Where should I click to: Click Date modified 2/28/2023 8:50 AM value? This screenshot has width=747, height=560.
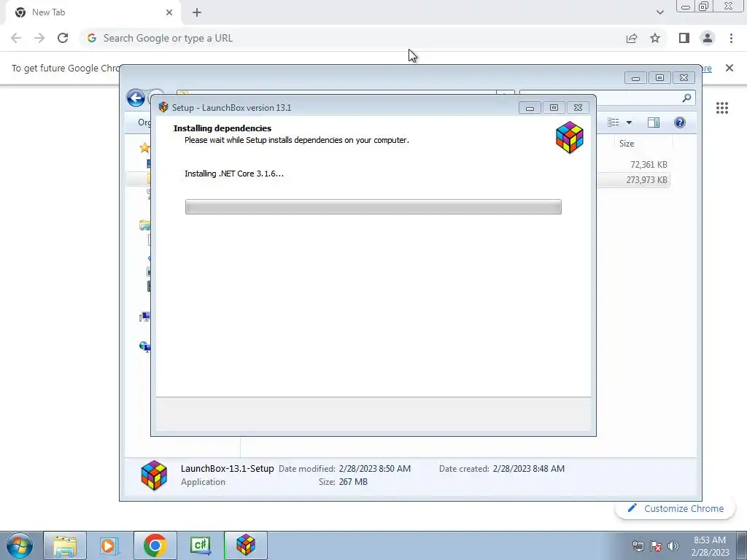(375, 469)
